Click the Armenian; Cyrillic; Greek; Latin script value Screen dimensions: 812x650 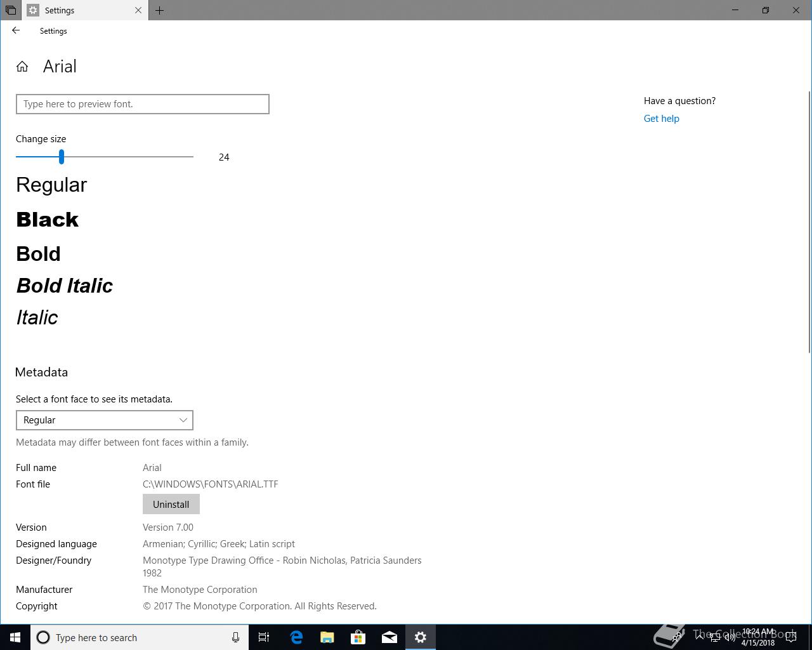tap(219, 544)
